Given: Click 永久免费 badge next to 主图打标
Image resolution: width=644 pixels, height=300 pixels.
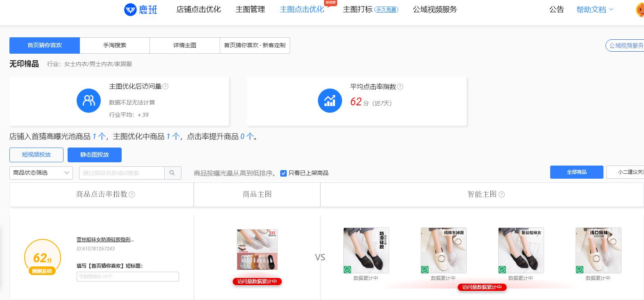Looking at the screenshot, I should 386,10.
